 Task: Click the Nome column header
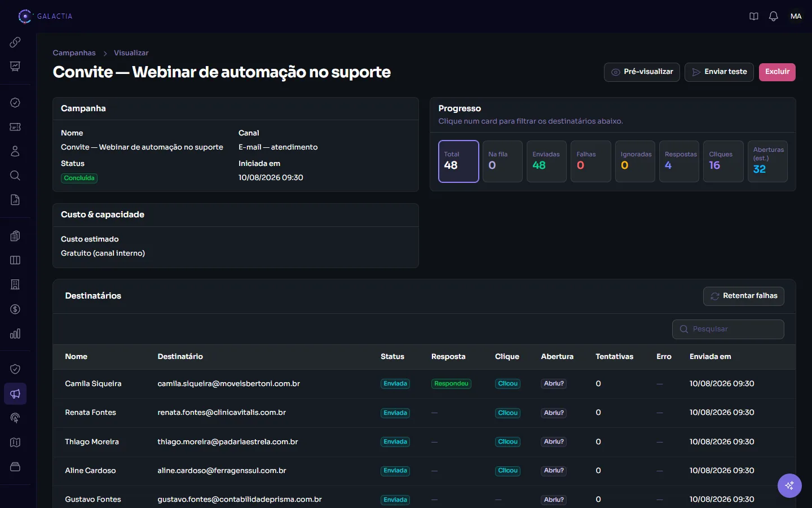click(x=76, y=357)
